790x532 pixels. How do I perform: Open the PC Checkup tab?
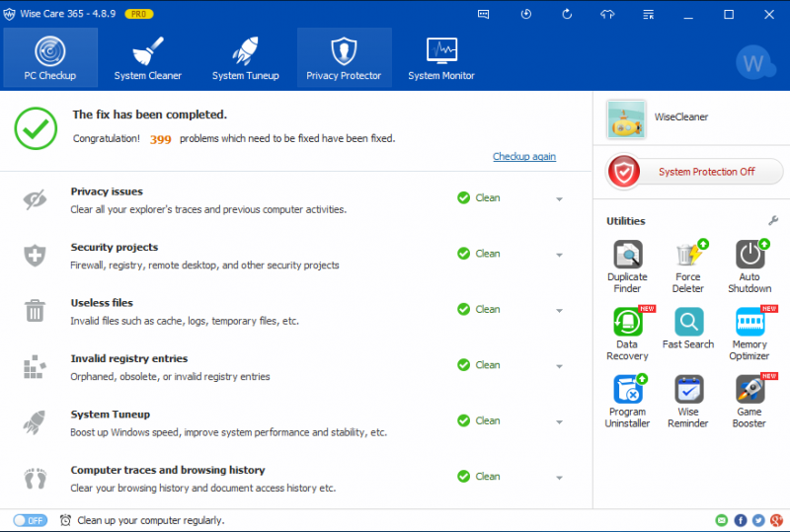pyautogui.click(x=50, y=58)
